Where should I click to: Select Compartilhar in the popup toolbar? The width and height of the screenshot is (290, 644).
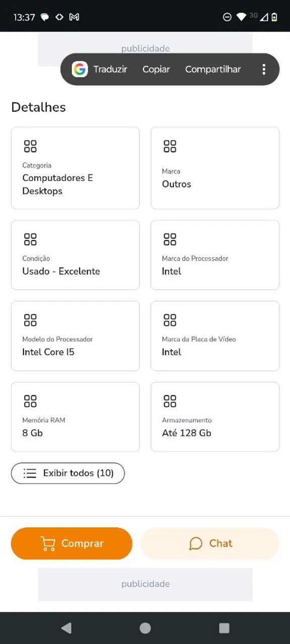click(x=213, y=69)
